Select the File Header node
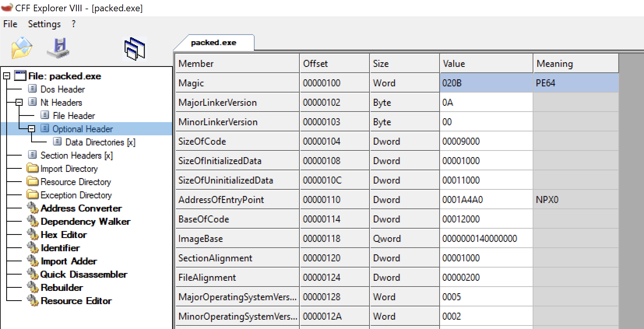This screenshot has height=329, width=644. [x=74, y=116]
